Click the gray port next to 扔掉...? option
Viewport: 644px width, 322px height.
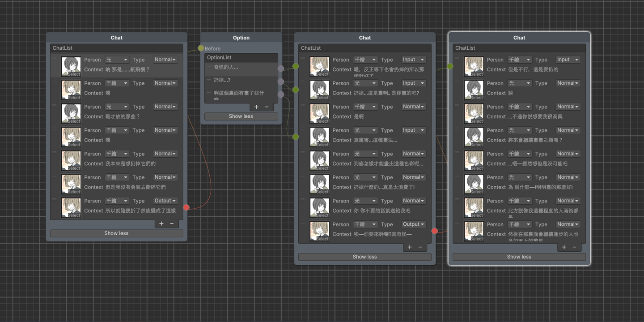pyautogui.click(x=281, y=81)
